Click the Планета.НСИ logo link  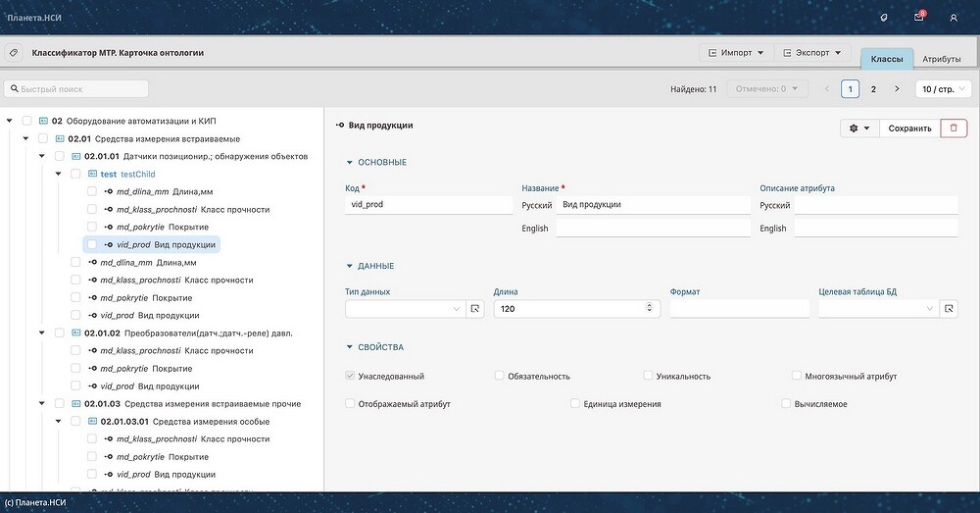coord(34,18)
